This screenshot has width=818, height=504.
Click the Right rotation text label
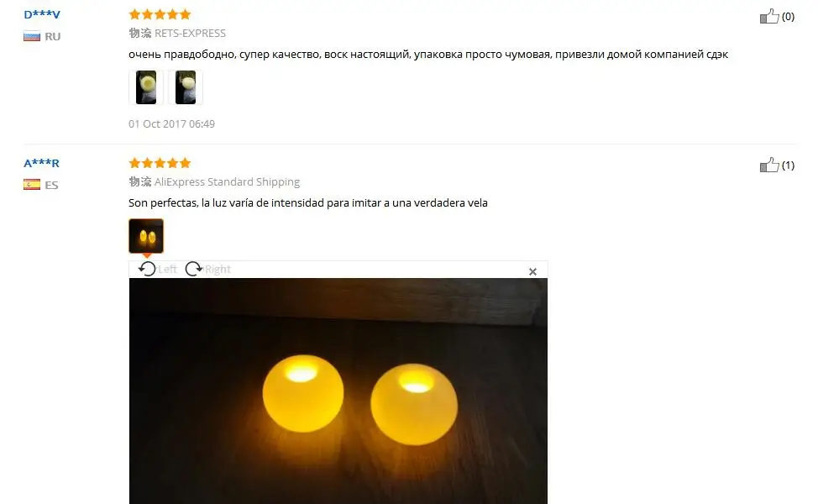218,269
